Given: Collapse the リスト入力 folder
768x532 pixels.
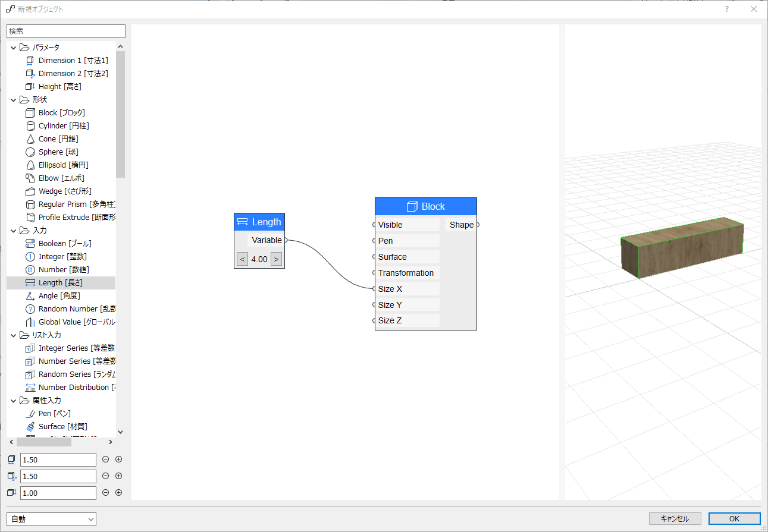Looking at the screenshot, I should click(x=14, y=335).
